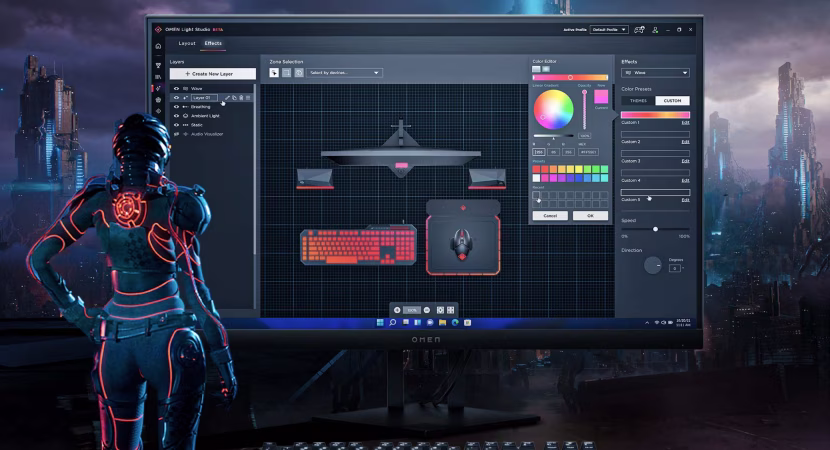
Task: Expand the system tray hidden icons chevron
Action: tap(647, 322)
